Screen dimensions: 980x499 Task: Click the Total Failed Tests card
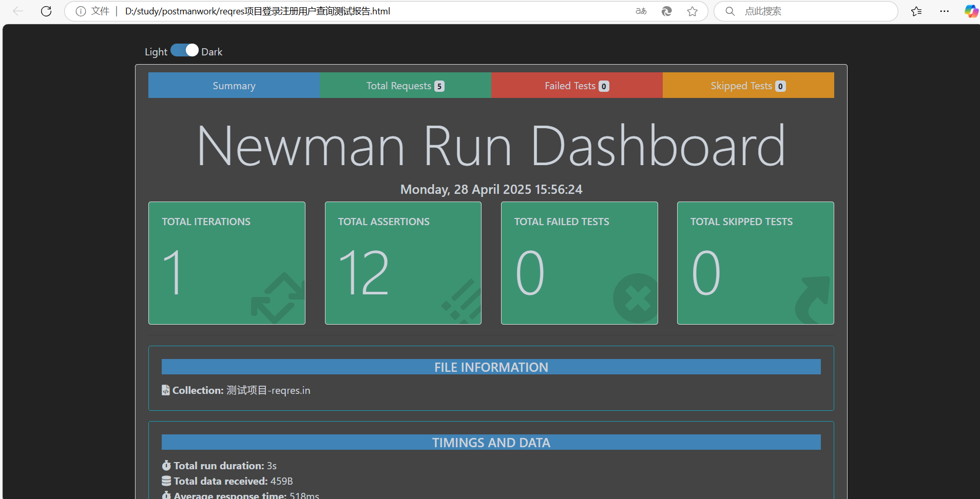point(580,263)
